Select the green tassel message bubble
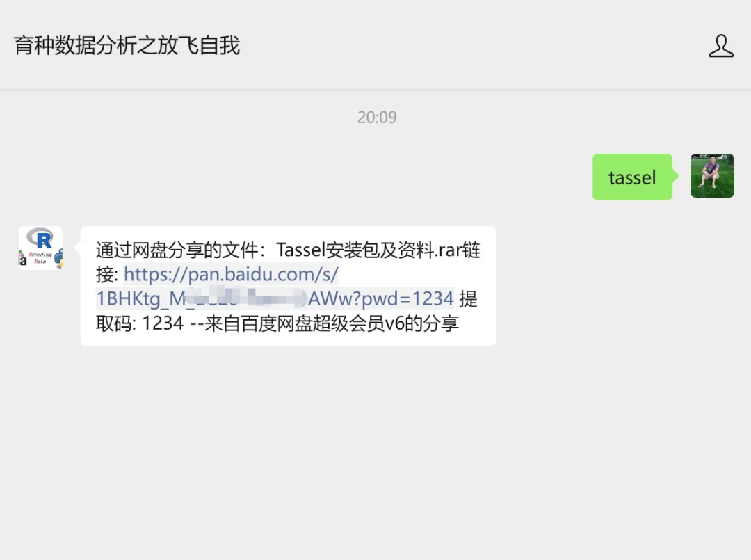The width and height of the screenshot is (751, 560). pos(632,177)
